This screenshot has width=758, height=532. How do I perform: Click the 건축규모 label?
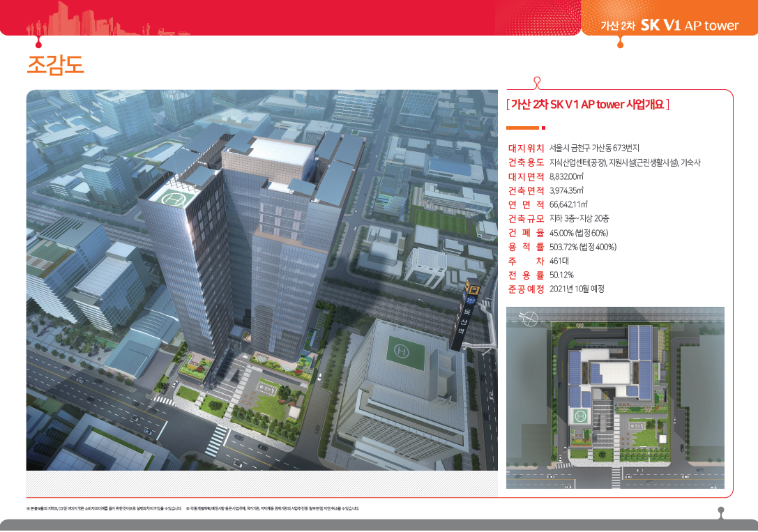click(x=526, y=219)
